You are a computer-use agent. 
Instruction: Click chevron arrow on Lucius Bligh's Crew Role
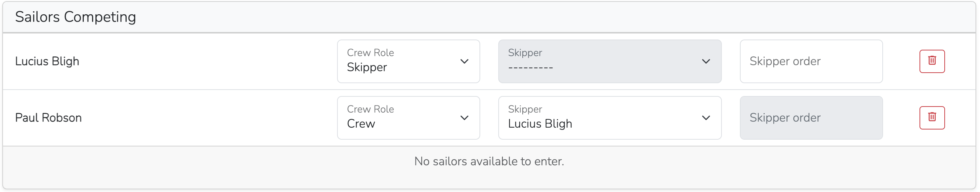pos(464,61)
